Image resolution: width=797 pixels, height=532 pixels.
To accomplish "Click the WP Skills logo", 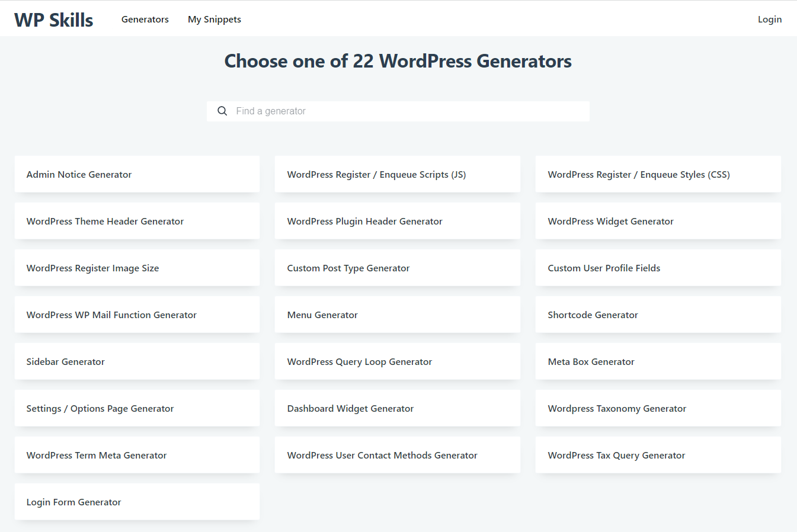I will click(x=53, y=18).
